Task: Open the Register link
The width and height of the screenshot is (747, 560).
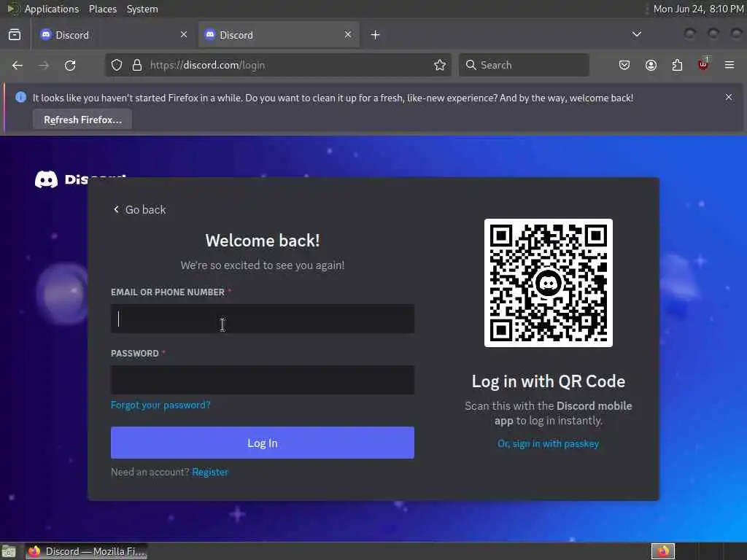Action: tap(210, 472)
